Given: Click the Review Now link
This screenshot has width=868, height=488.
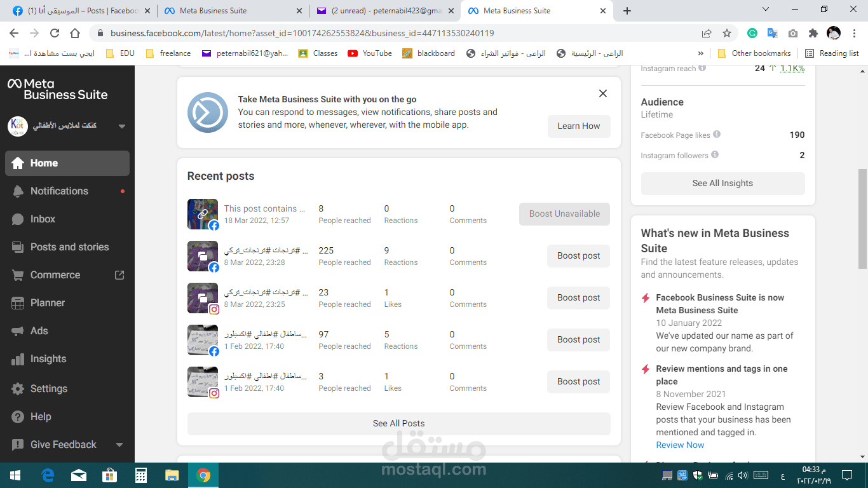Looking at the screenshot, I should coord(680,445).
